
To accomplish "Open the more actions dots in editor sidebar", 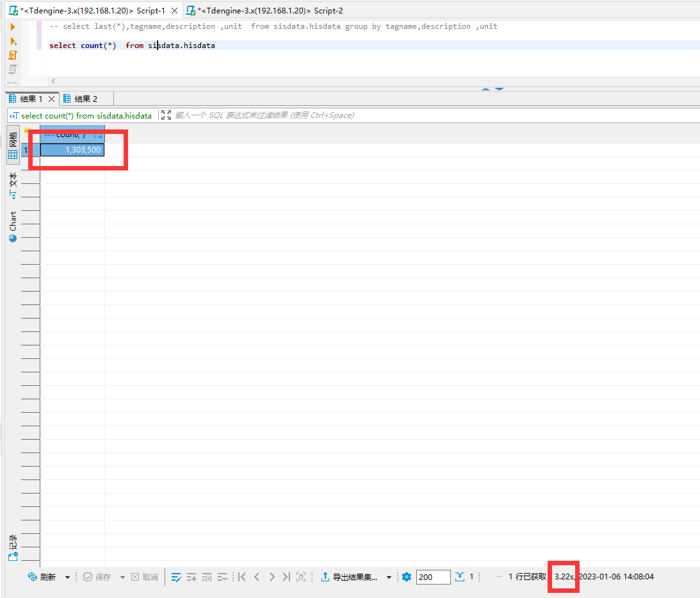I will 12,82.
